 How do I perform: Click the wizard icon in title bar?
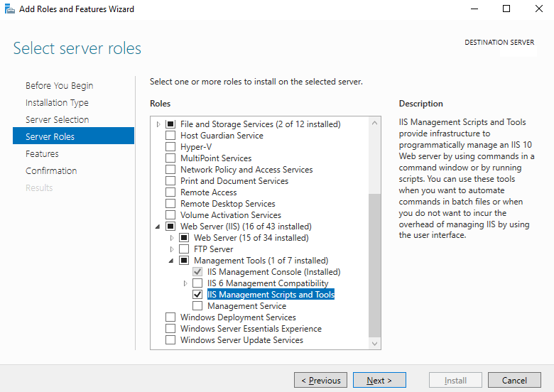(x=9, y=9)
